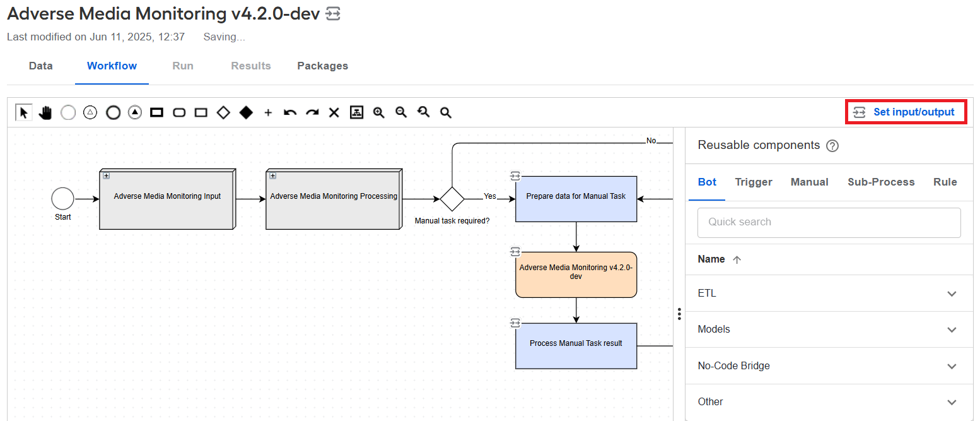
Task: Click the 'Manual task required?' label
Action: point(452,221)
